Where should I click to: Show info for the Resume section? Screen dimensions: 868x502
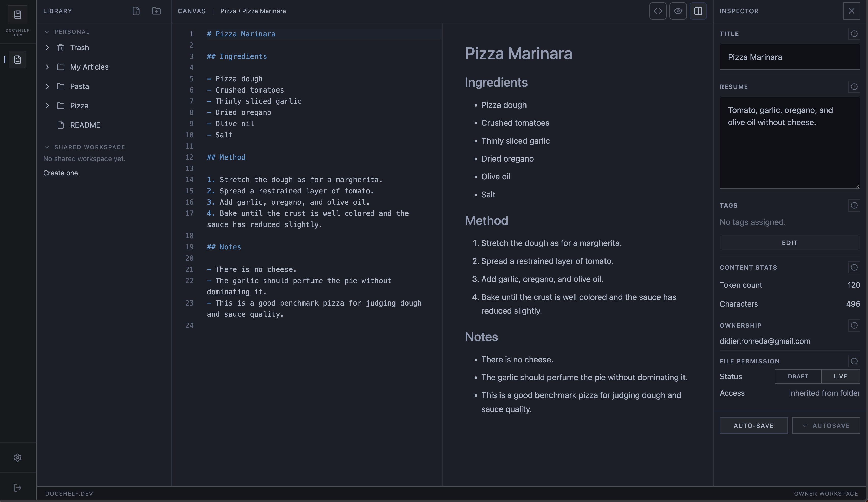click(x=854, y=87)
